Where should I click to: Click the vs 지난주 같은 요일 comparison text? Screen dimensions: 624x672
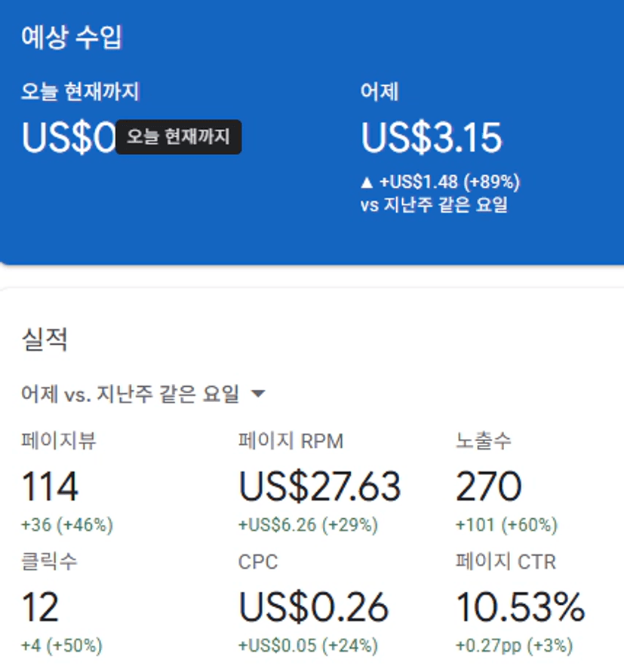click(x=434, y=204)
